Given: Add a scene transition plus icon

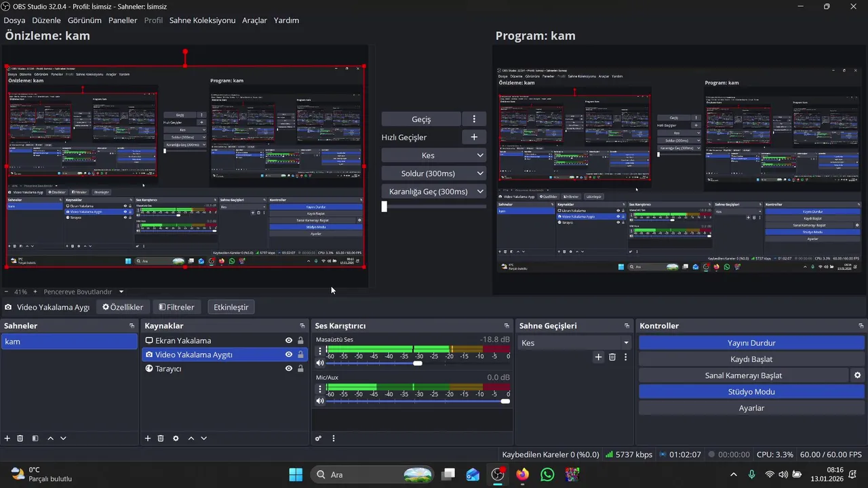Looking at the screenshot, I should coord(598,357).
